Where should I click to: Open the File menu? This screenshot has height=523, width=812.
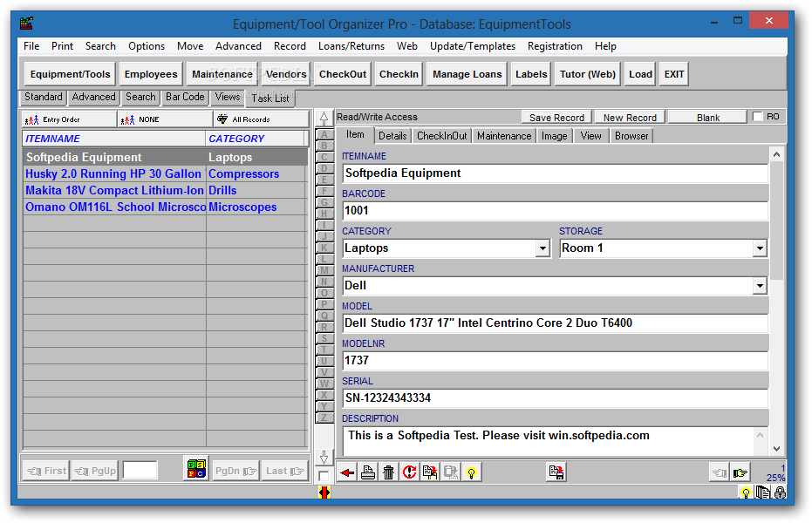click(x=31, y=46)
